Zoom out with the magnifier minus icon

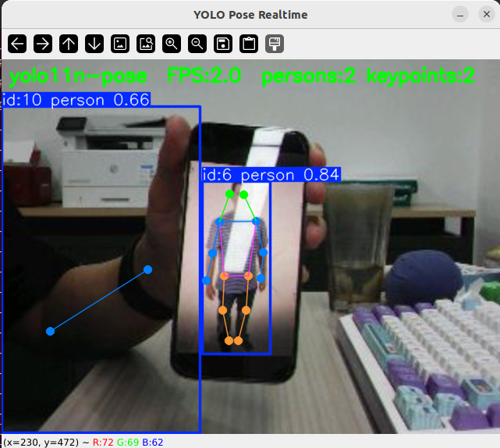click(197, 44)
